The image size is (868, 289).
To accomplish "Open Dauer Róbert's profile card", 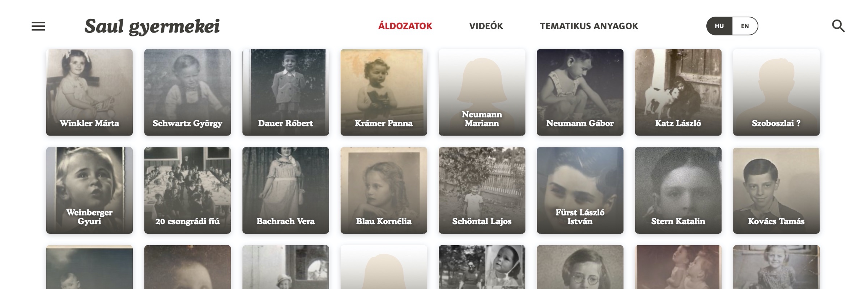I will click(286, 92).
